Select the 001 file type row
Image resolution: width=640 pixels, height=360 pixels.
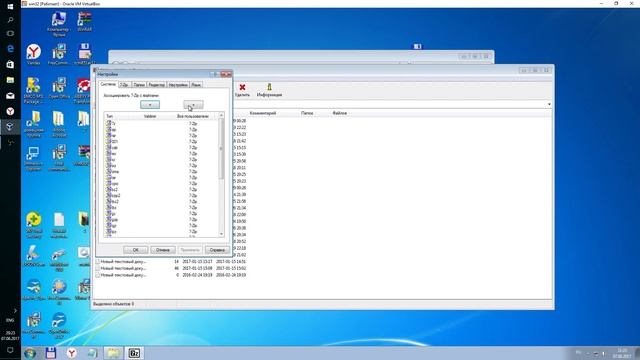(162, 141)
